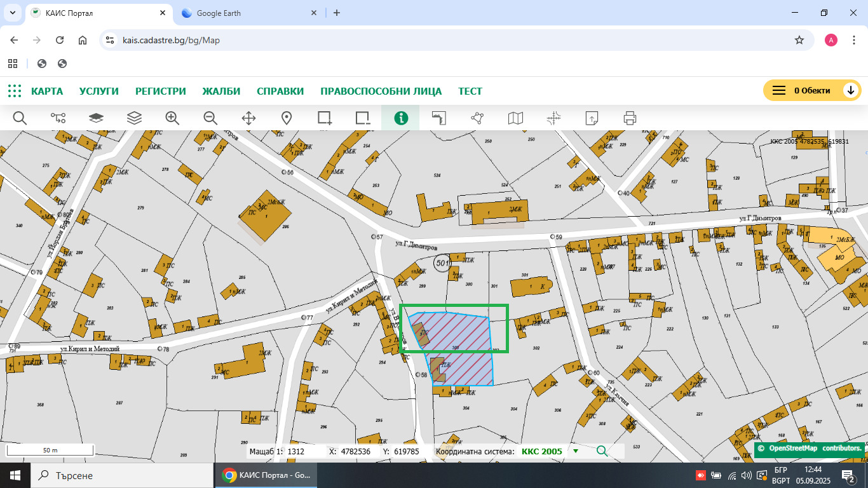This screenshot has height=488, width=868.
Task: Click the printer icon in map toolbar
Action: pos(630,118)
